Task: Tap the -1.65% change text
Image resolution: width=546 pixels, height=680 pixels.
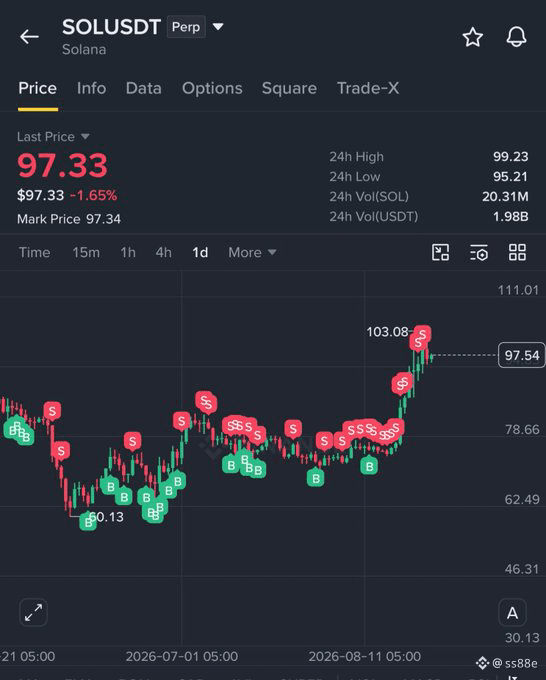Action: [93, 195]
